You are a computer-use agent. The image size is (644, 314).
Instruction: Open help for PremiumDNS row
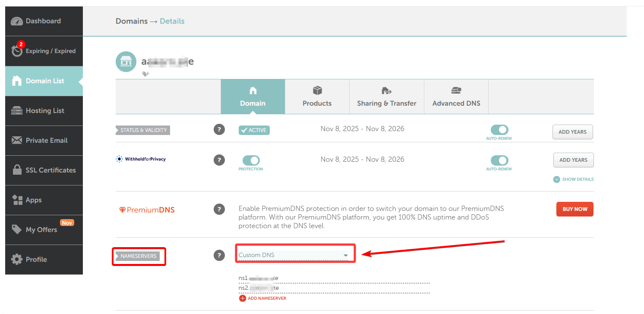click(219, 209)
